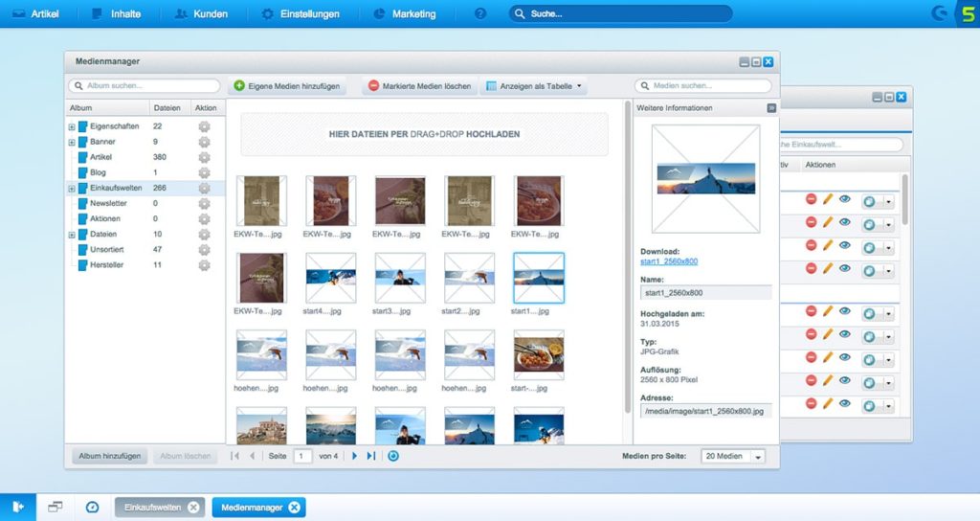Click the Name field start1_2560x800
Screen dimensions: 980x521
(x=706, y=293)
